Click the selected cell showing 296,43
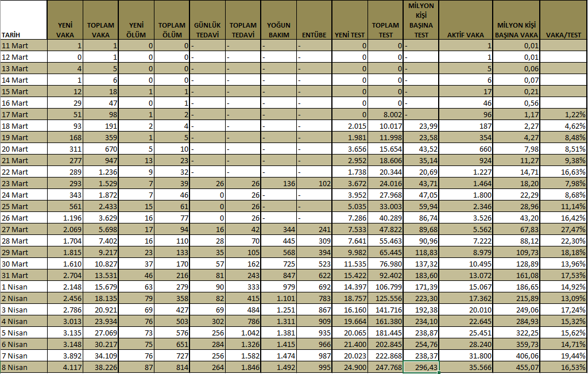This screenshot has height=374, width=588. click(421, 367)
